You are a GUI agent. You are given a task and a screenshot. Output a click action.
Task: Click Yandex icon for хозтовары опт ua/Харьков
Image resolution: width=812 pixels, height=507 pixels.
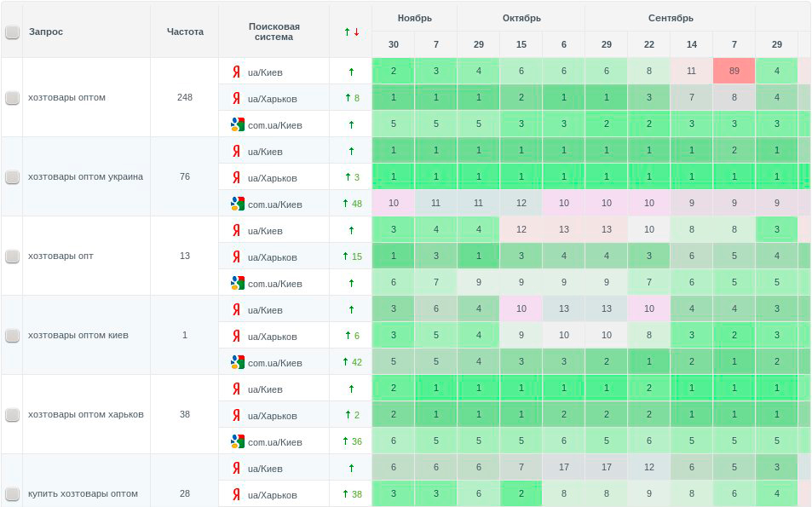(236, 256)
